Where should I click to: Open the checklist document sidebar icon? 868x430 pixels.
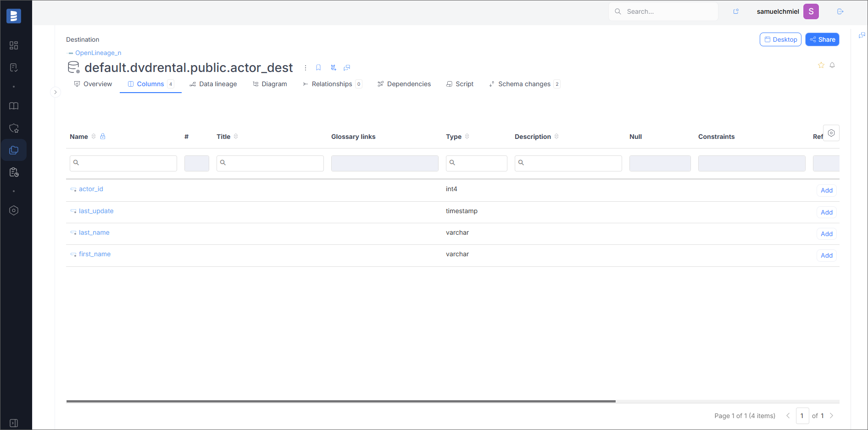[14, 67]
